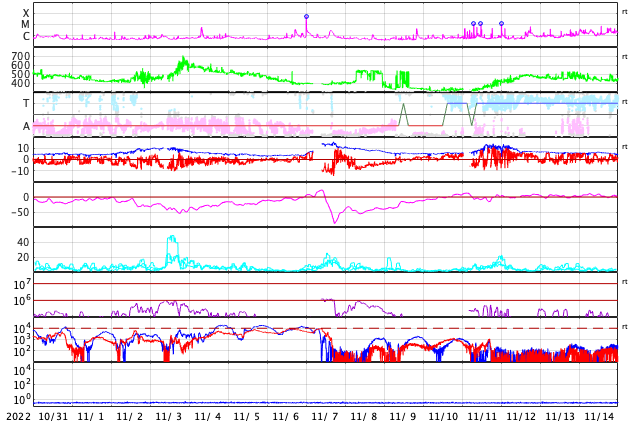Select the 700 tick label
The height and width of the screenshot is (424, 634).
21,56
